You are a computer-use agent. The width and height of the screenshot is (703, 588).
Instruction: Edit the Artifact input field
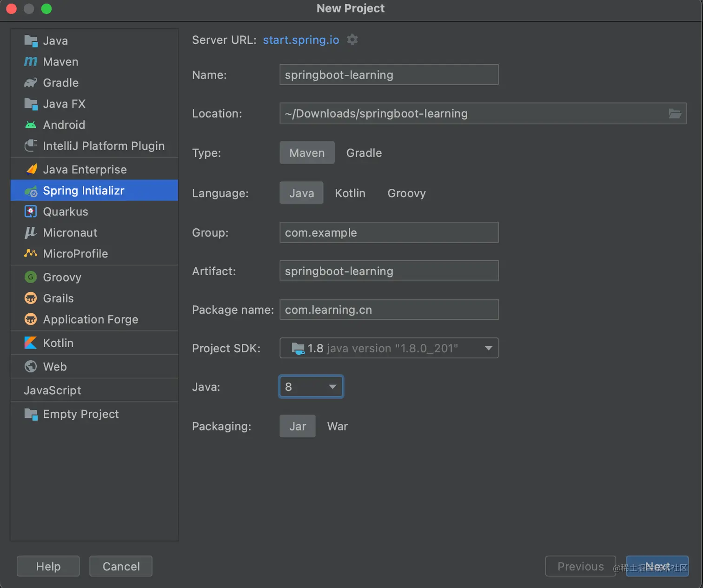click(x=389, y=271)
